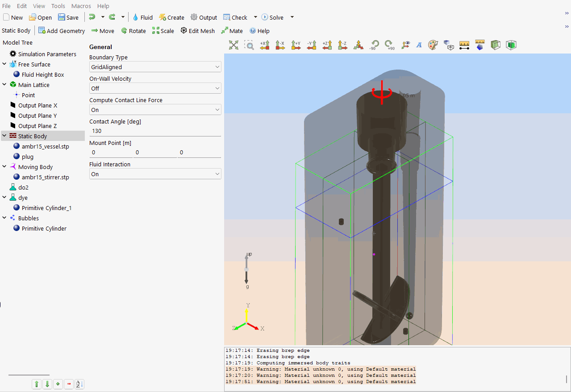Click the New toolbar button

click(x=13, y=17)
